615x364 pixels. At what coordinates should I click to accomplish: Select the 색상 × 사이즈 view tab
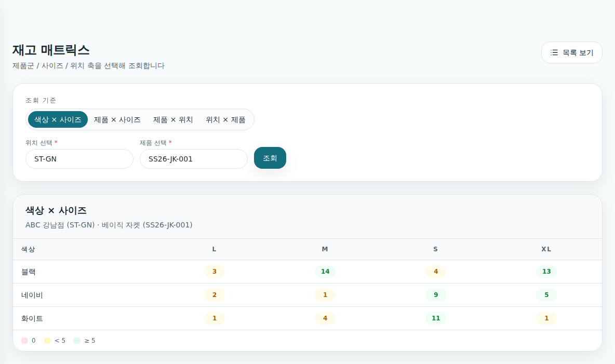click(58, 119)
